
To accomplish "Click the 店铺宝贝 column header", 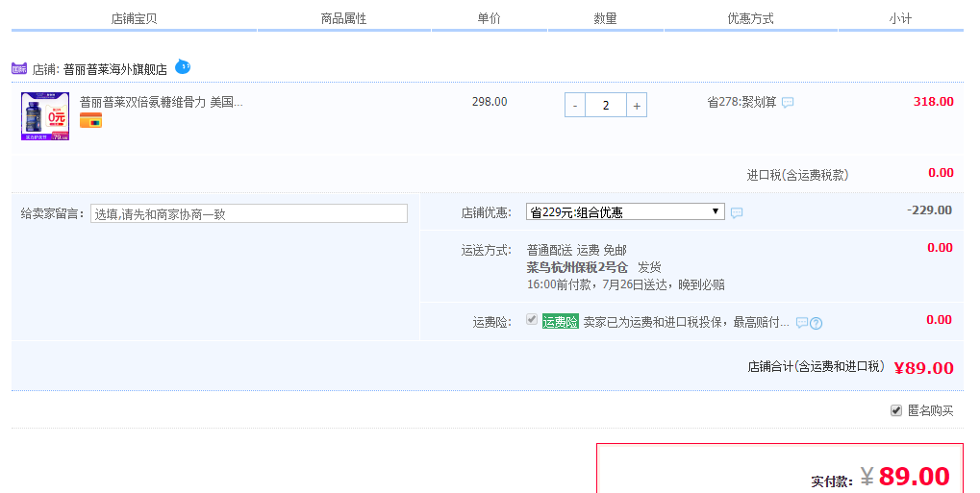I will click(x=135, y=18).
